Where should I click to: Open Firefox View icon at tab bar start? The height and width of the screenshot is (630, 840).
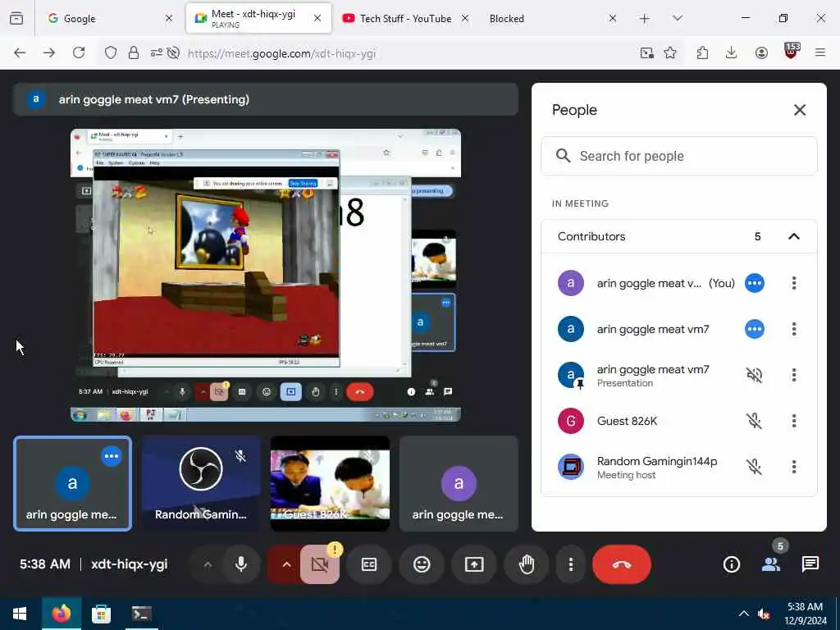(x=16, y=19)
